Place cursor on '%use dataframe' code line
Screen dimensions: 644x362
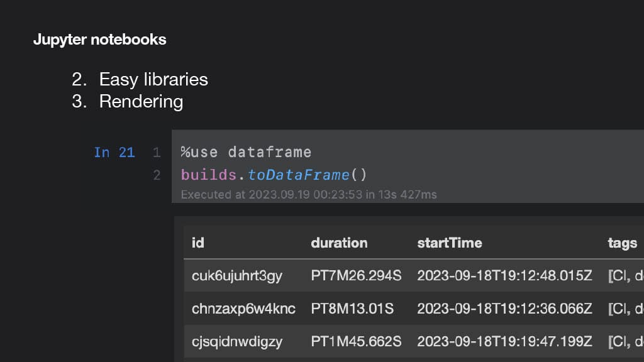coord(246,152)
